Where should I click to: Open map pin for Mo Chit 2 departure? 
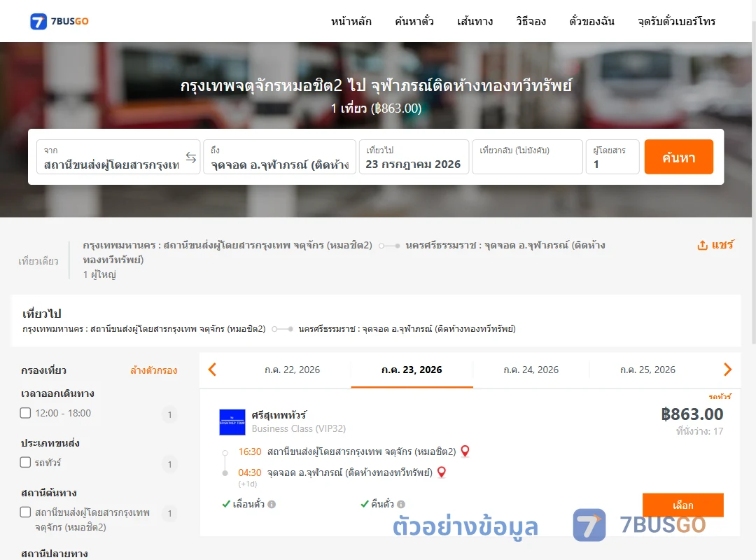pos(465,451)
